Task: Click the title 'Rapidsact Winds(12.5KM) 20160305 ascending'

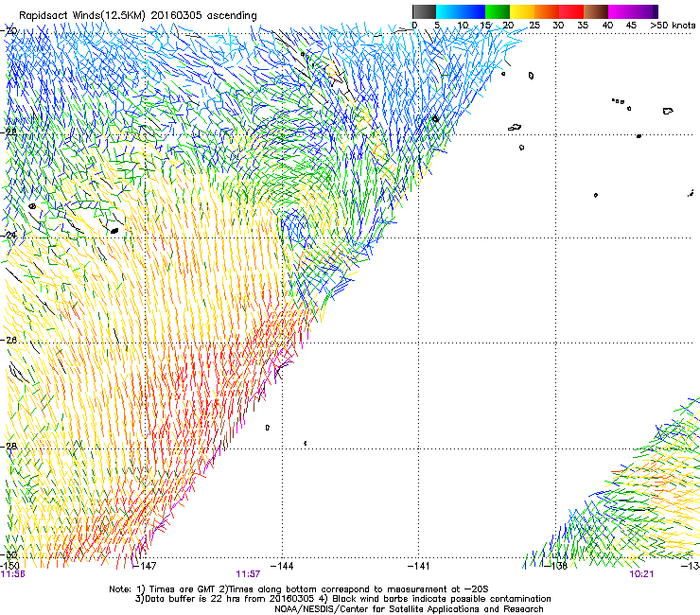Action: (138, 16)
